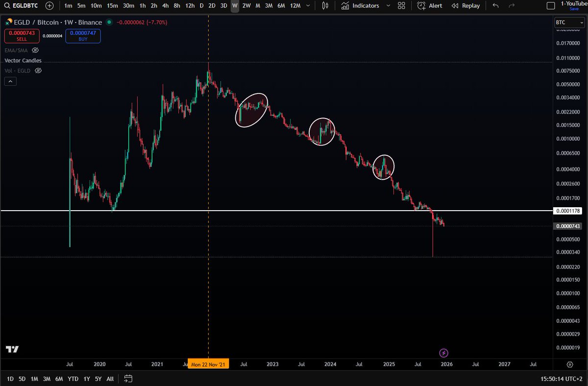Redo the chart action
Image resolution: width=588 pixels, height=386 pixels.
click(512, 6)
